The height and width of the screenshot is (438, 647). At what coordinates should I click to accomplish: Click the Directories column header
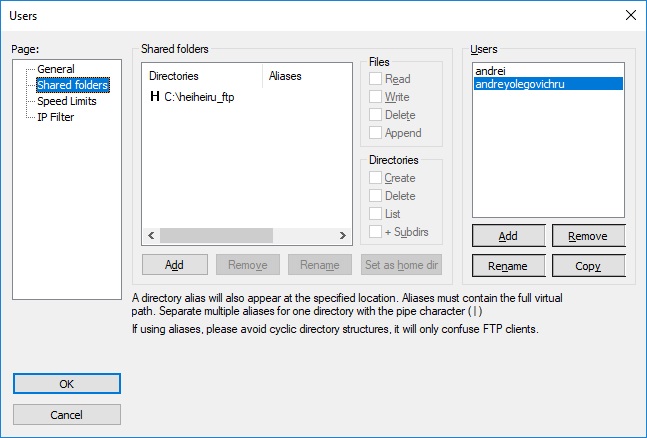pyautogui.click(x=202, y=76)
